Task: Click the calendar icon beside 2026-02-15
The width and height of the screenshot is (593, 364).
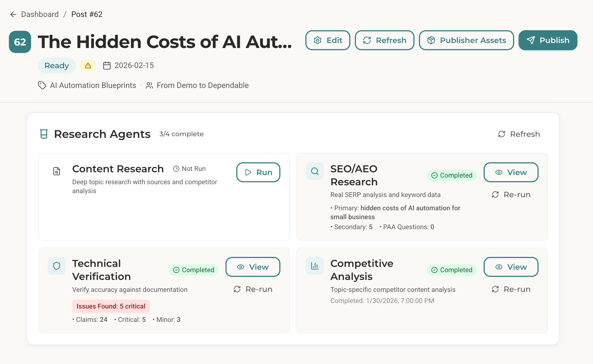Action: 107,65
